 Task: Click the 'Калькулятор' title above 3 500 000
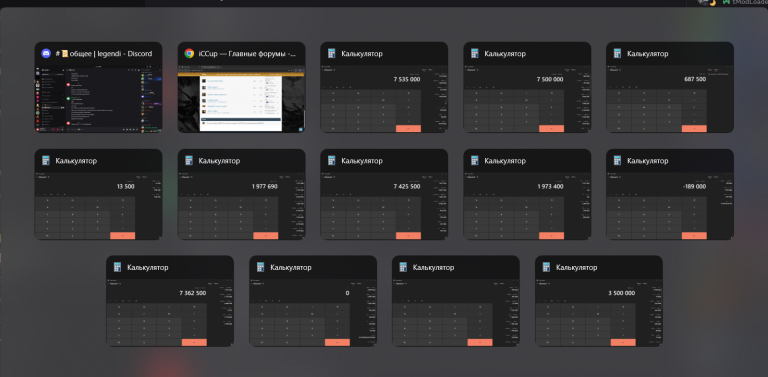pos(576,268)
